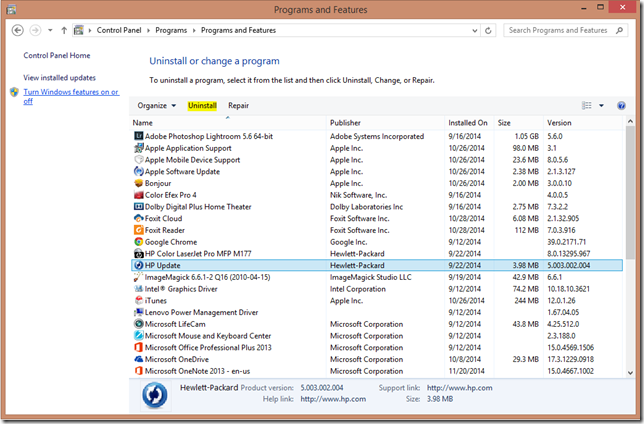
Task: Click the Apple Software Update icon
Action: click(x=139, y=171)
